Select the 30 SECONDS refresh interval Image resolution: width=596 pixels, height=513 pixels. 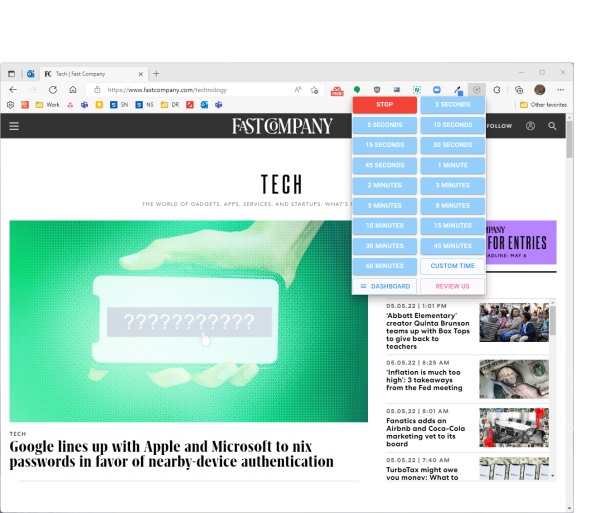coord(453,145)
